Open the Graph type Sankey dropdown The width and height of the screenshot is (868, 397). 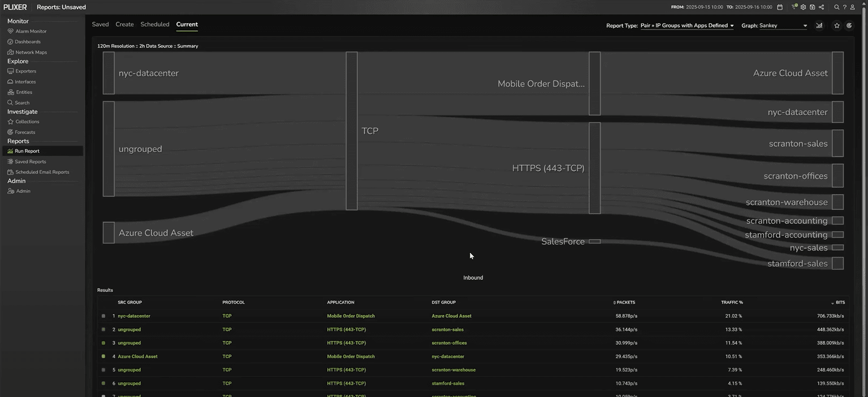[x=783, y=25]
